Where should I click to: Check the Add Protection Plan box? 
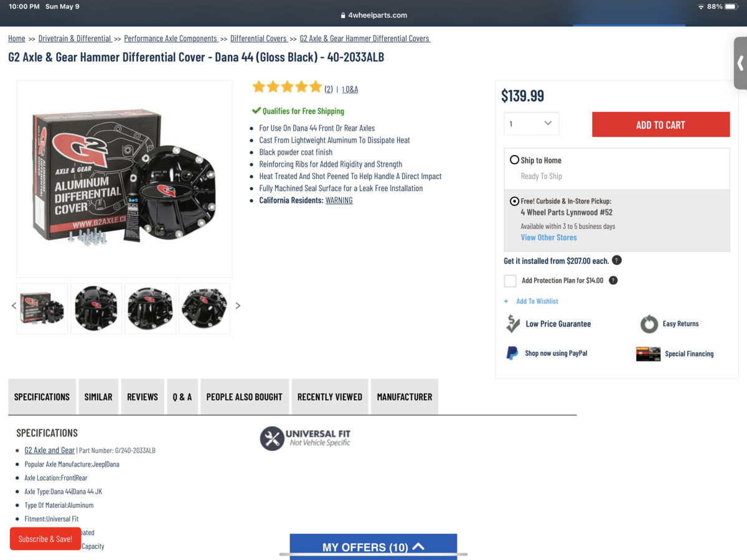coord(510,281)
